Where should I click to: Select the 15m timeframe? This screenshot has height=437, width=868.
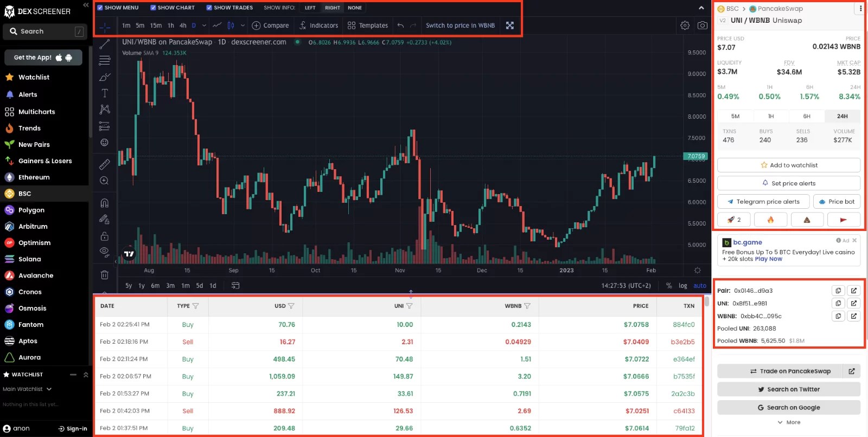156,25
